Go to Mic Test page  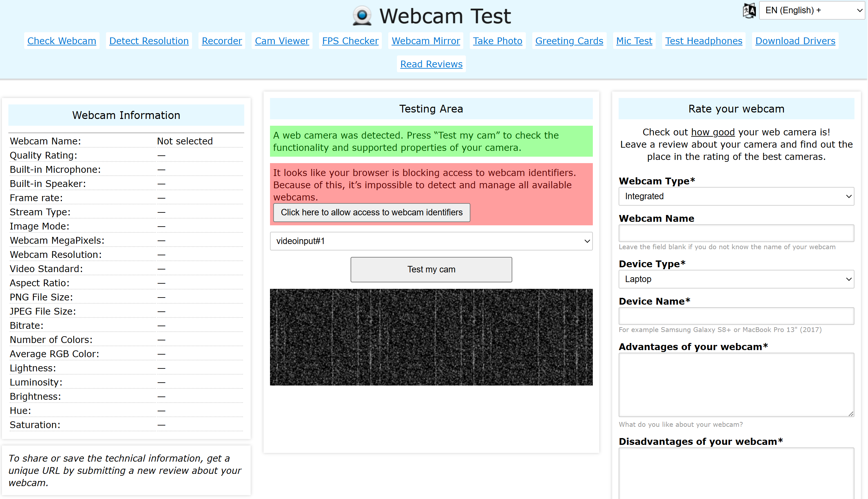(x=634, y=41)
